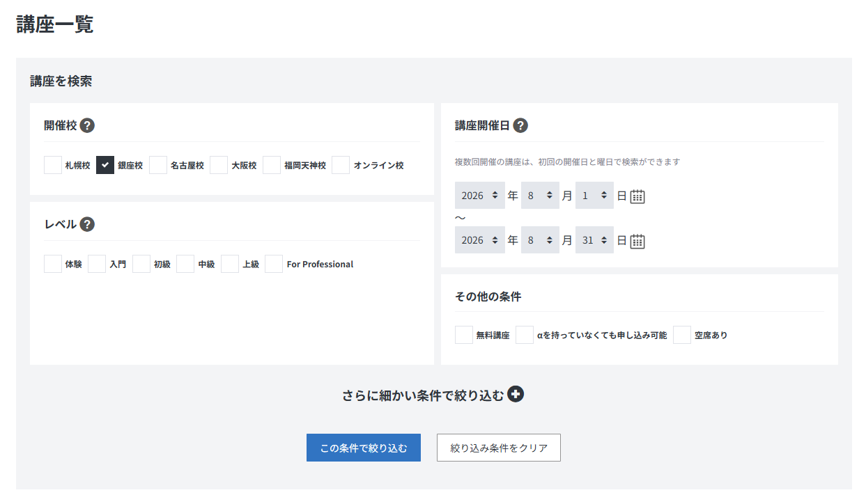Click plus icon beside さらに細かい条件で絞り込む
The height and width of the screenshot is (504, 866).
pos(516,395)
